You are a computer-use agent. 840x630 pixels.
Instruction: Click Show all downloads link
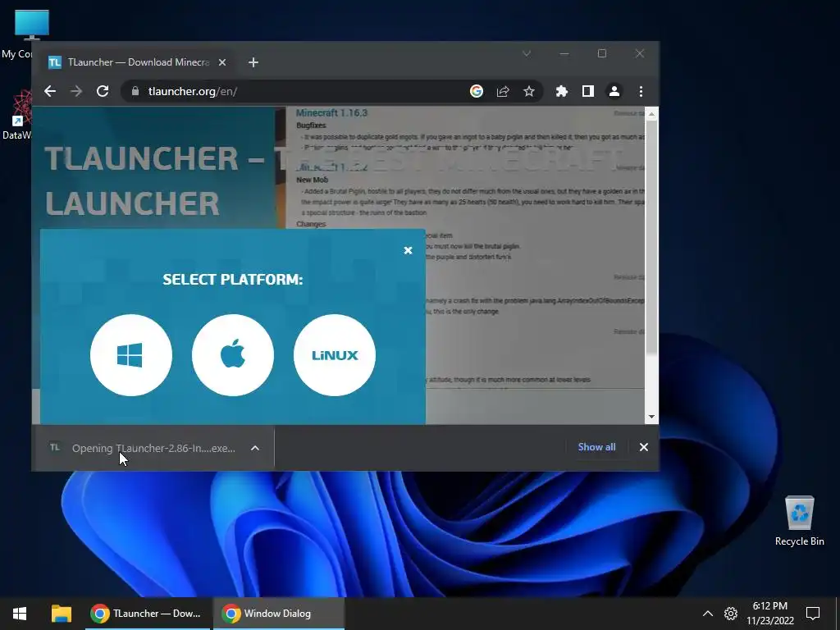(596, 447)
